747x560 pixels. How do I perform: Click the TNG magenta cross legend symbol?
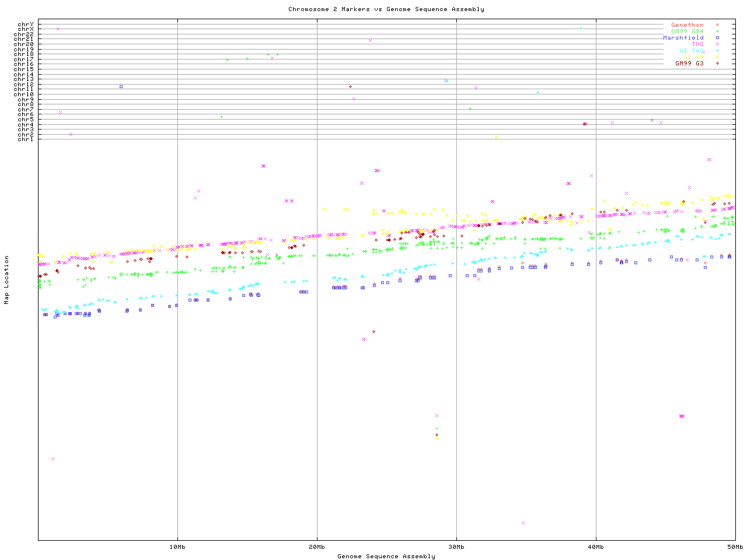pyautogui.click(x=717, y=44)
